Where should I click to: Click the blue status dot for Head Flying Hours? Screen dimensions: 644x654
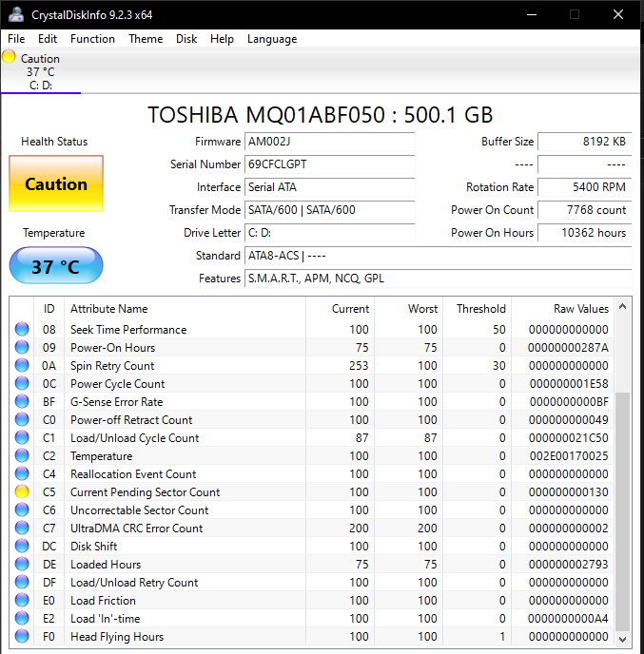22,637
